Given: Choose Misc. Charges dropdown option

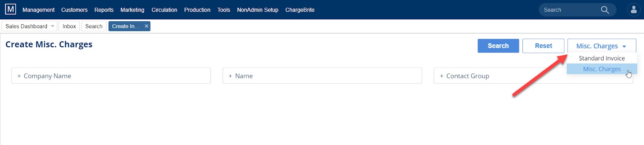Looking at the screenshot, I should click(x=602, y=69).
